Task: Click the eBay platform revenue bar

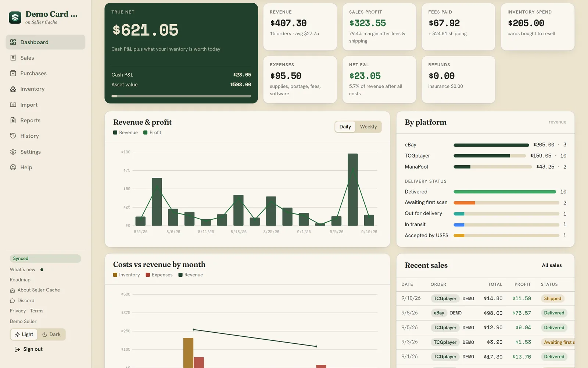Action: (x=491, y=145)
